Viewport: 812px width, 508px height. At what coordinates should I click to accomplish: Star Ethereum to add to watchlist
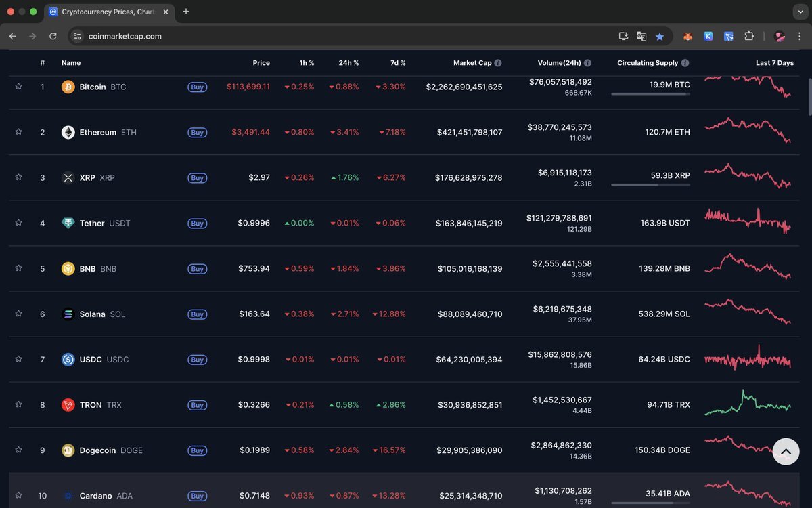click(x=18, y=132)
